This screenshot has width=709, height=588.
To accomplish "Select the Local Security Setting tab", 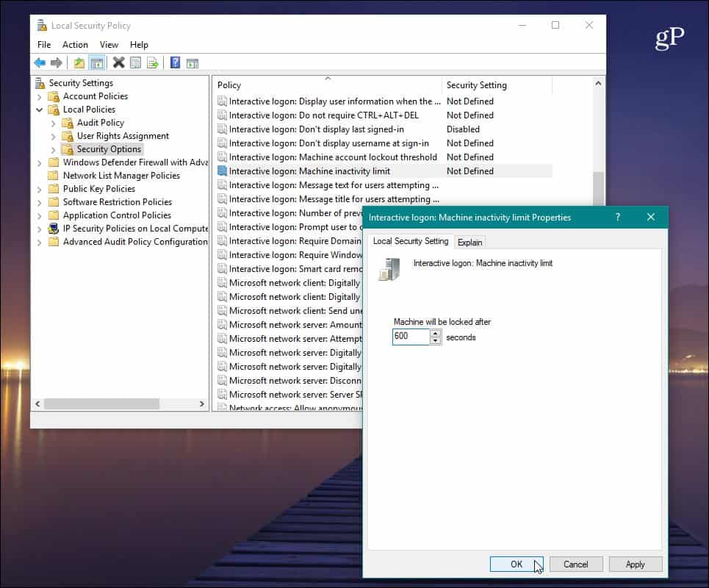I will click(x=411, y=241).
